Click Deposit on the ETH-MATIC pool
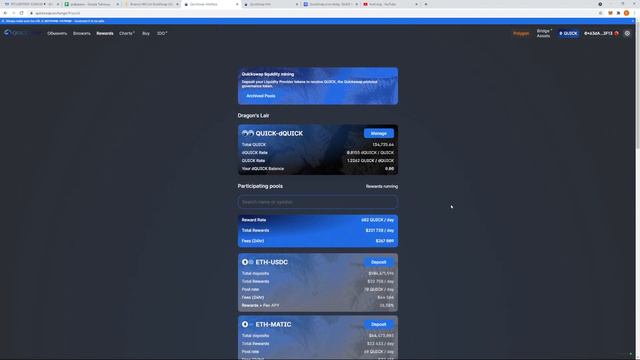 379,324
